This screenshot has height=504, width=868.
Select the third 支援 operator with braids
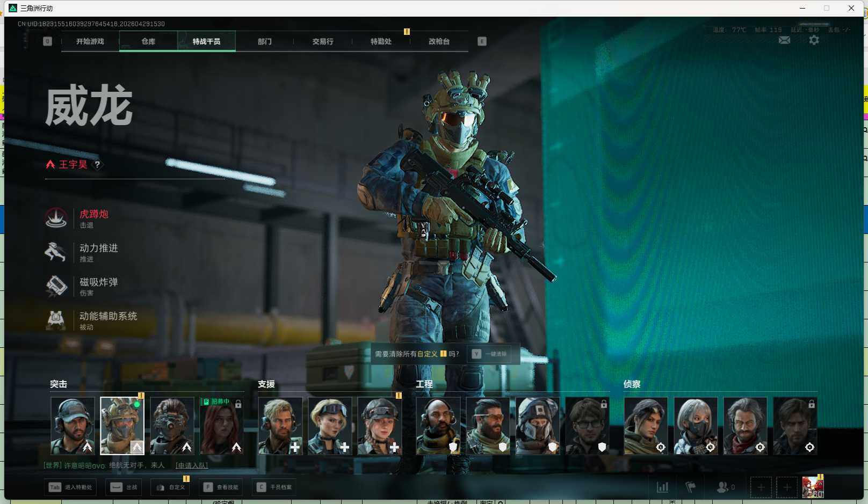click(x=380, y=426)
